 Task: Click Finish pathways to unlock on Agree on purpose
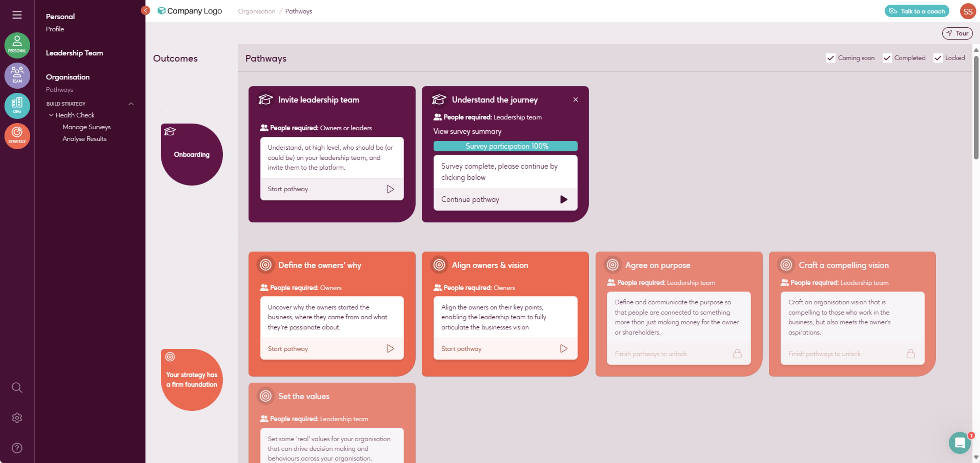click(x=651, y=354)
